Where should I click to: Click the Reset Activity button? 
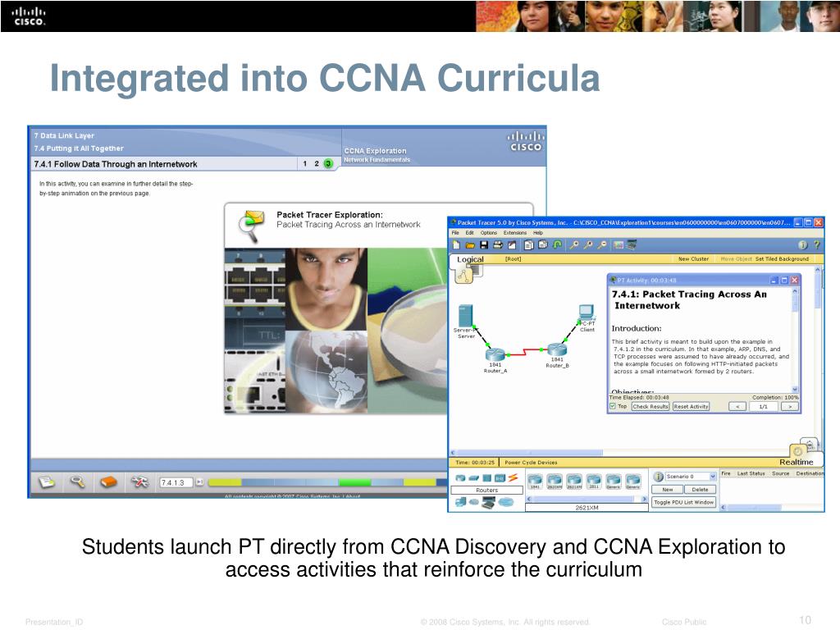point(691,407)
